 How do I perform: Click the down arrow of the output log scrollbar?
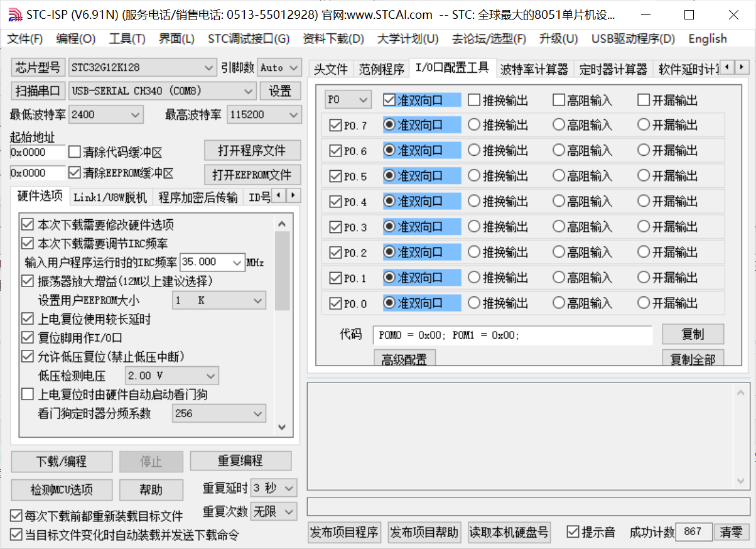coord(742,481)
